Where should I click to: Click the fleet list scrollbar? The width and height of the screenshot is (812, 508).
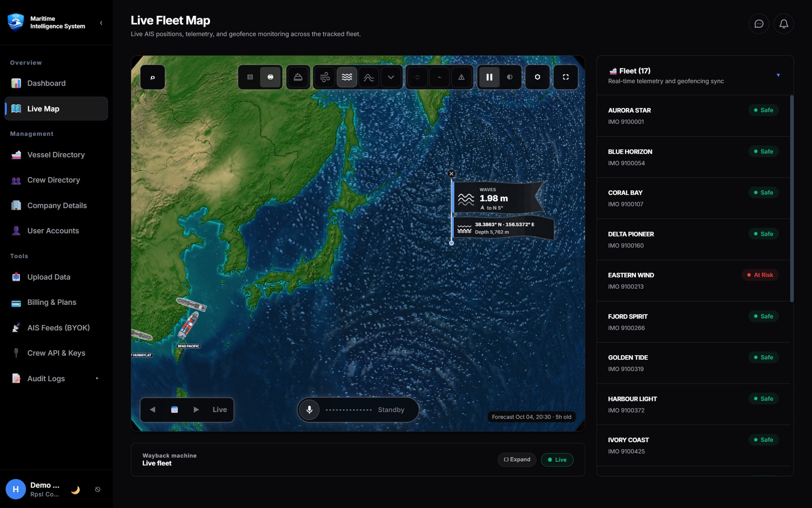tap(792, 199)
